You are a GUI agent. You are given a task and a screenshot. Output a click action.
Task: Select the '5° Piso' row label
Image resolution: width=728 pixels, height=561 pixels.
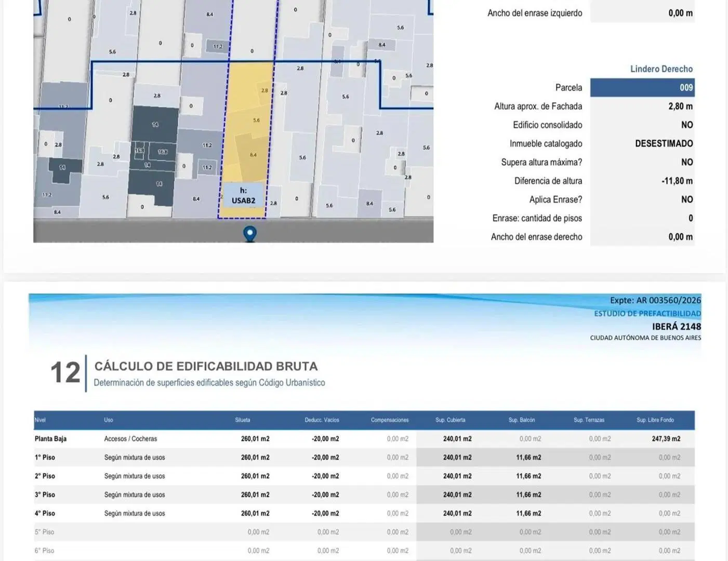pos(44,532)
